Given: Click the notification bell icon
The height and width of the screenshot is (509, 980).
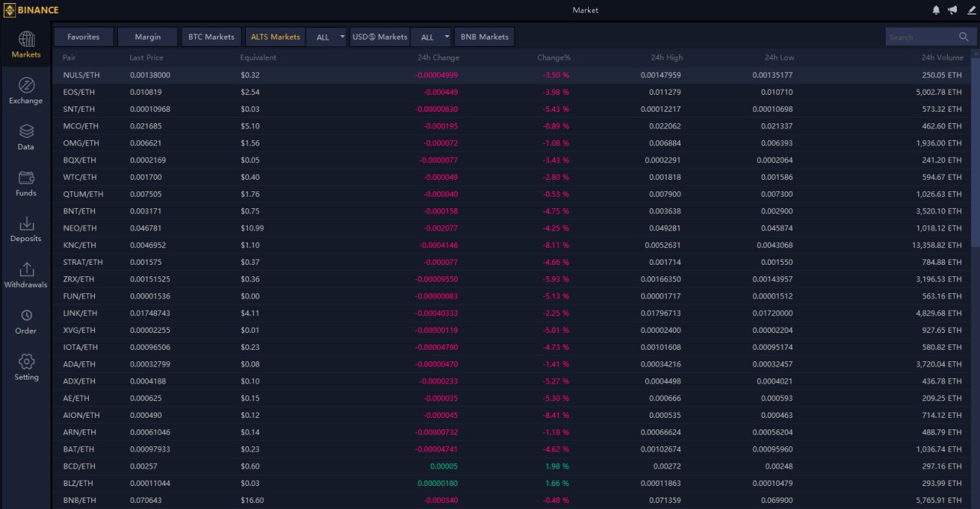Looking at the screenshot, I should point(936,10).
